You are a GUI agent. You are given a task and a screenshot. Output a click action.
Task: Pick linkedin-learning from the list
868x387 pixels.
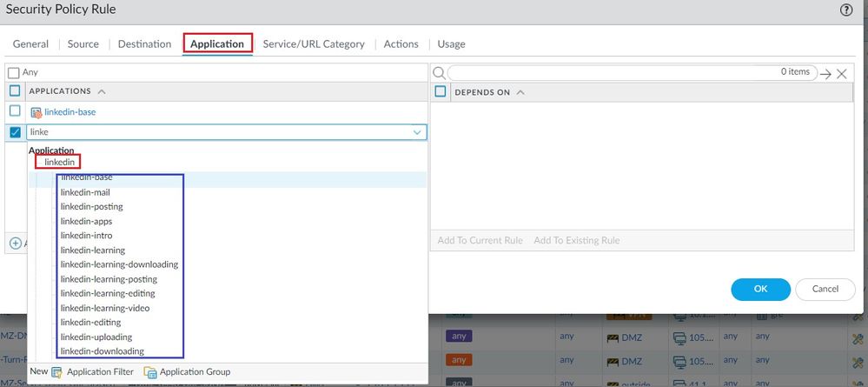coord(93,250)
